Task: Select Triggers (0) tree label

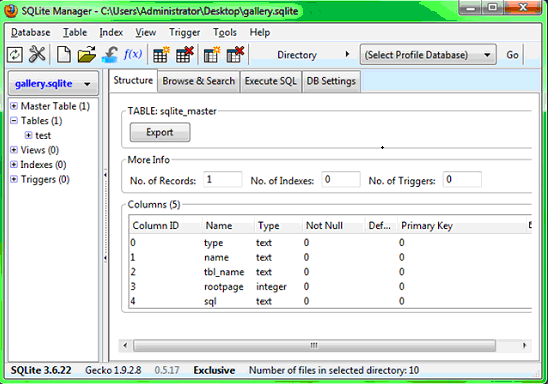Action: (x=45, y=179)
